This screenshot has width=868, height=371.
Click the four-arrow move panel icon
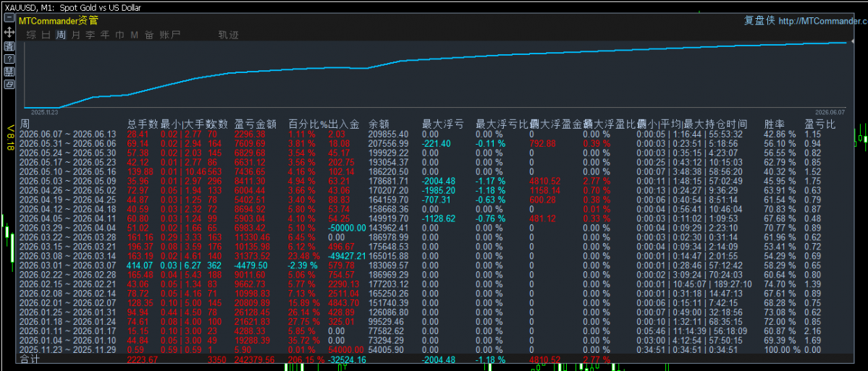tap(9, 32)
